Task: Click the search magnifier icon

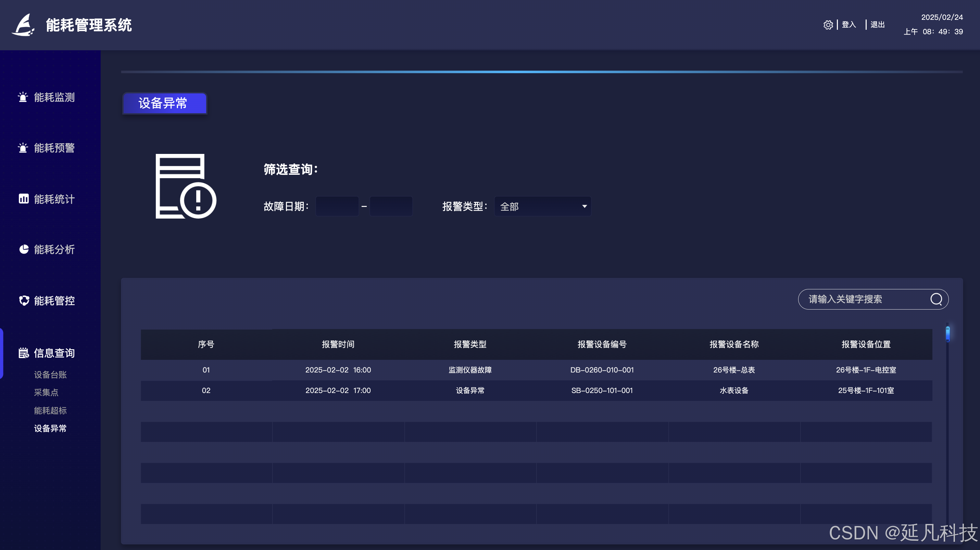Action: click(x=936, y=299)
